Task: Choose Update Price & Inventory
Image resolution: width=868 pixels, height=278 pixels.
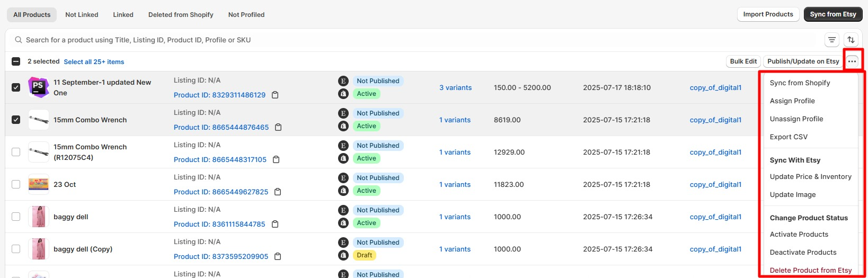Action: click(810, 176)
